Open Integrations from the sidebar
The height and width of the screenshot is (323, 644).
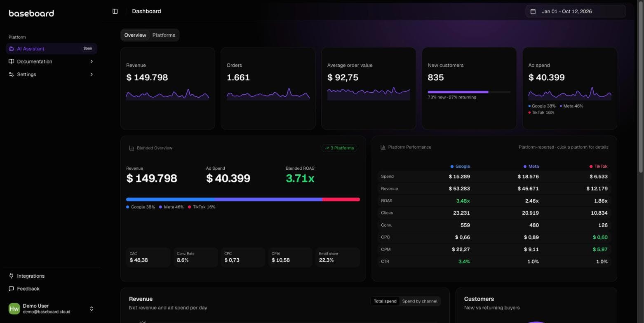pos(52,276)
